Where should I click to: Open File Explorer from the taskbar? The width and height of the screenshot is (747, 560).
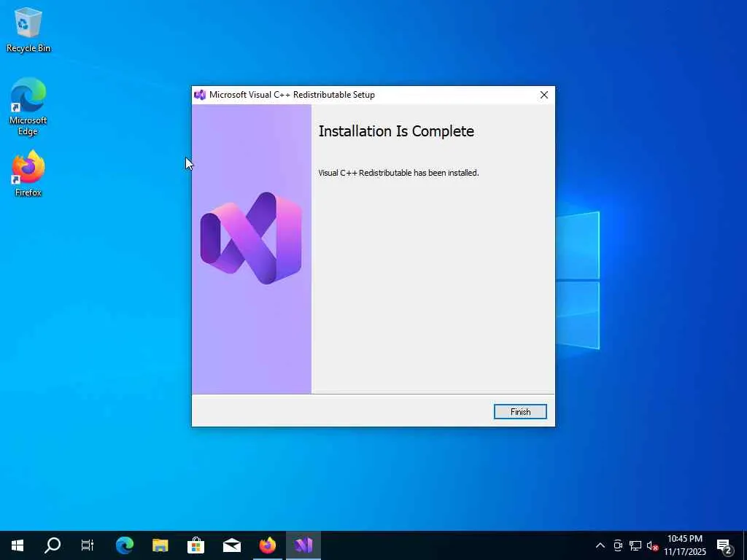point(160,545)
